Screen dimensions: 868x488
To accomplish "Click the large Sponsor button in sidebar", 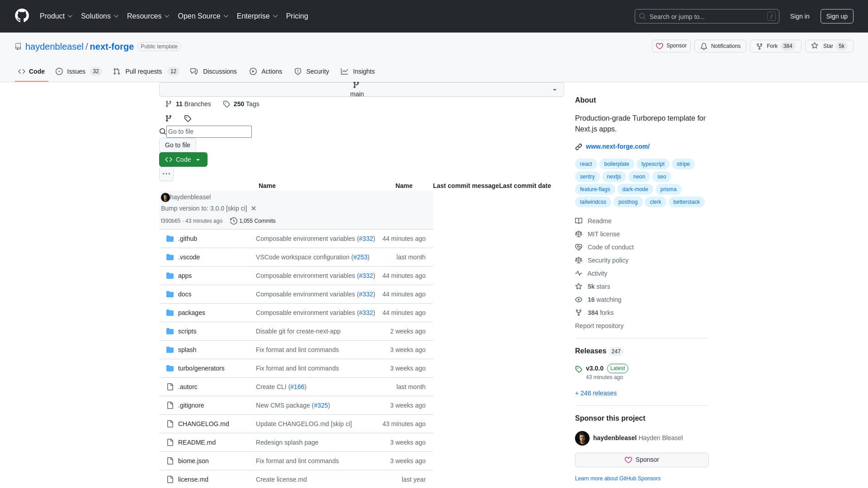I will 642,460.
